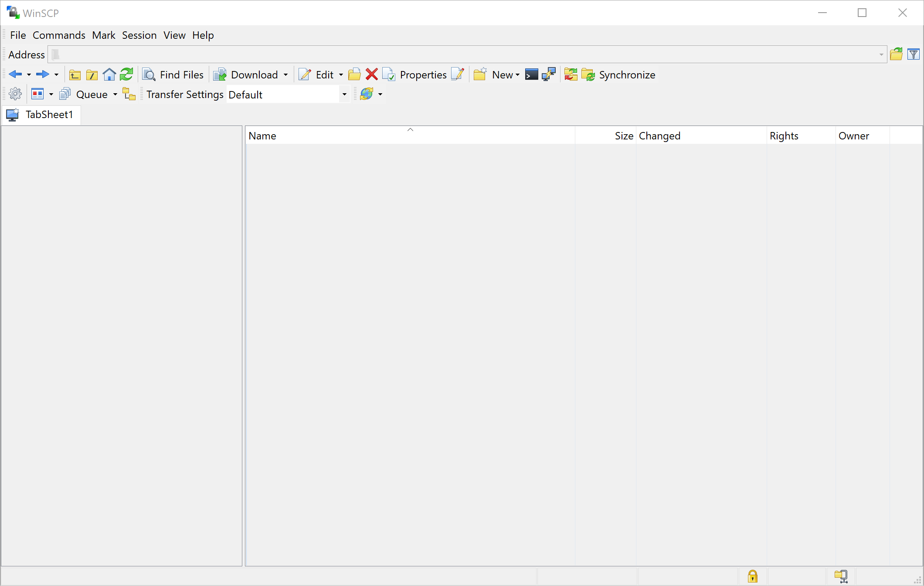Screen dimensions: 924x586
Task: Expand the Download dropdown arrow
Action: point(285,75)
